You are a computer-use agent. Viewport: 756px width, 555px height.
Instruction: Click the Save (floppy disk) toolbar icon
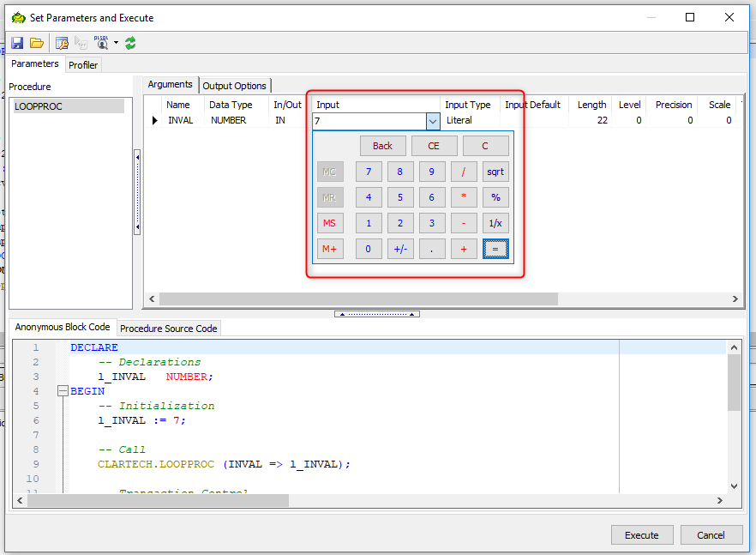pyautogui.click(x=17, y=43)
